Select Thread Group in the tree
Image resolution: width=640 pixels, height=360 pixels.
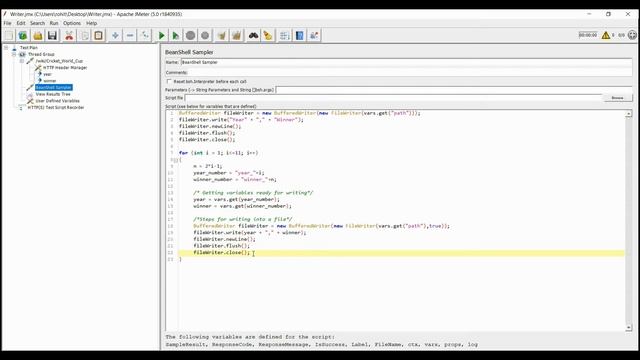(41, 54)
